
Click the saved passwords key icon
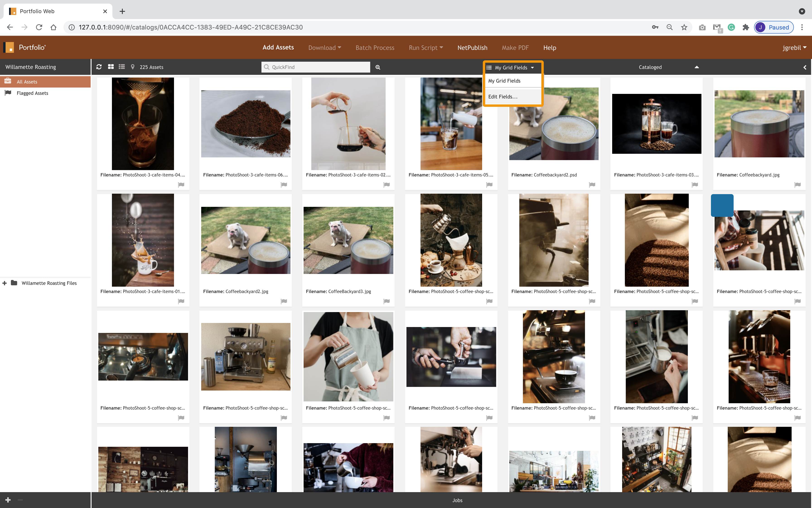[655, 27]
